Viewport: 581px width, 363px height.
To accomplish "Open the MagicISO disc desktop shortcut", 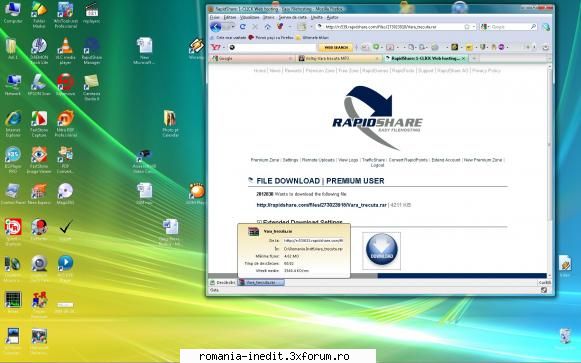I will coord(65,194).
